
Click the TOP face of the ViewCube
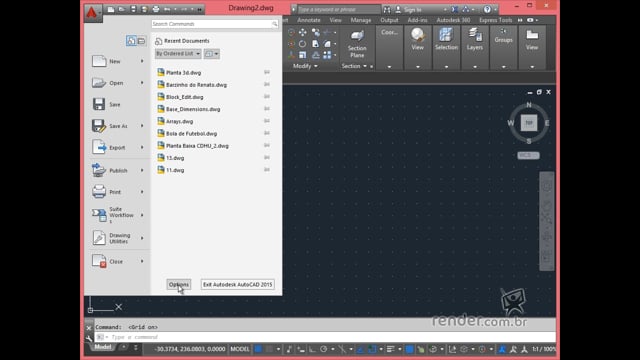coord(529,123)
